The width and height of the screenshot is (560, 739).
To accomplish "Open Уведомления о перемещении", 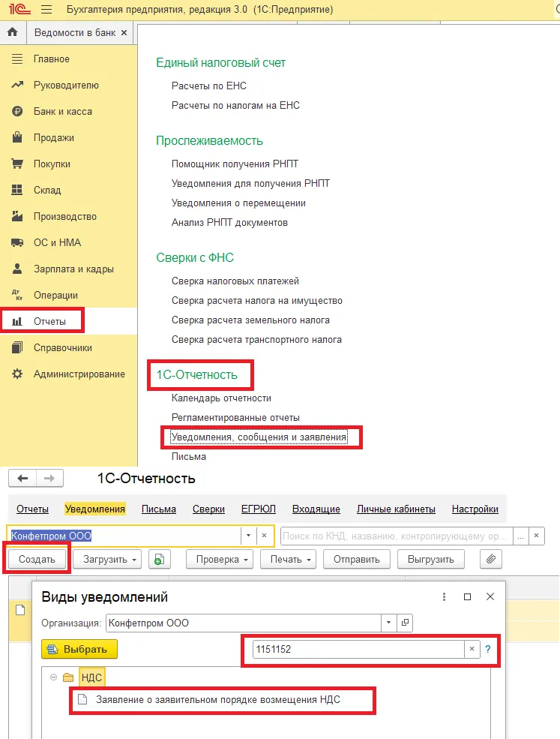I will pos(239,203).
